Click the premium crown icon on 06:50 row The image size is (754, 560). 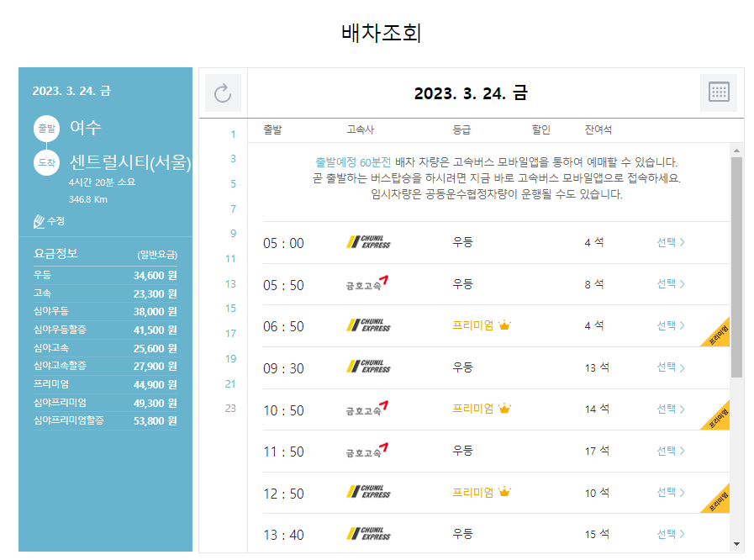point(504,325)
